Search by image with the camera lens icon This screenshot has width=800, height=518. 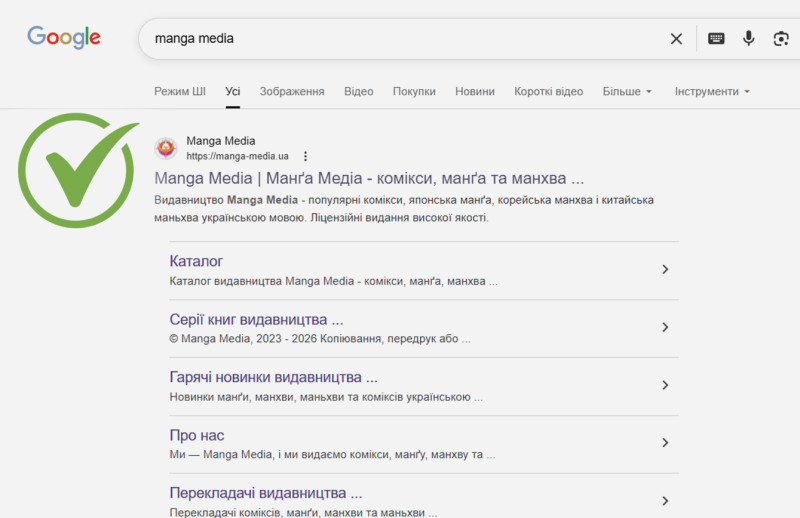click(781, 38)
